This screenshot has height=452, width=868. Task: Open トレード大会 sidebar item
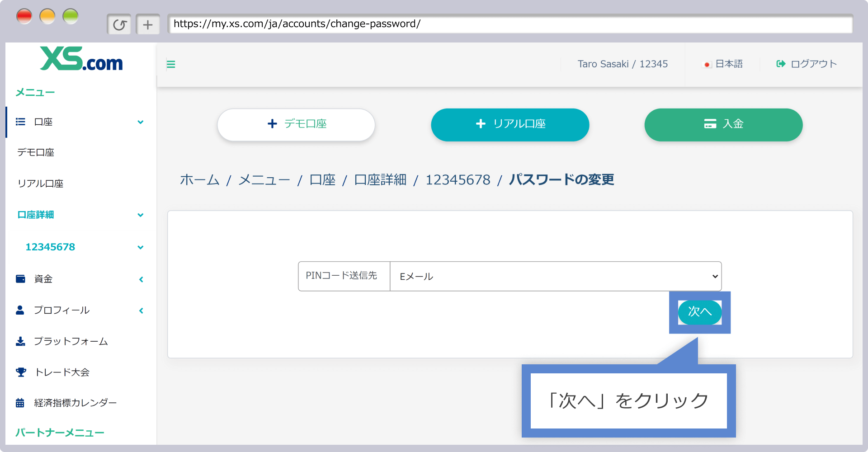(62, 372)
